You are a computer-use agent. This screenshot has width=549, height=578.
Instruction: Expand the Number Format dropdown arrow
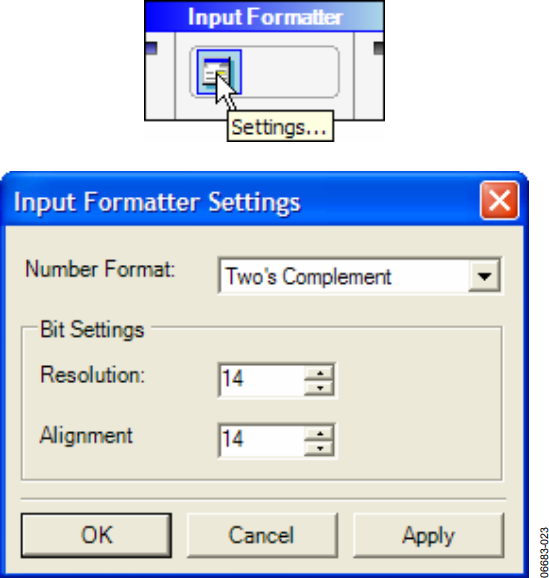coord(484,276)
